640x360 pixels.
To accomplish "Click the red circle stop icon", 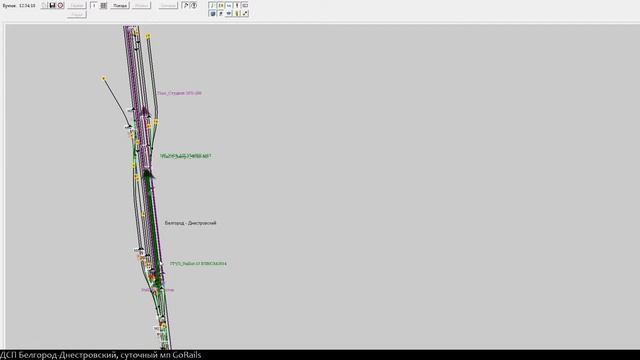I will 60,5.
